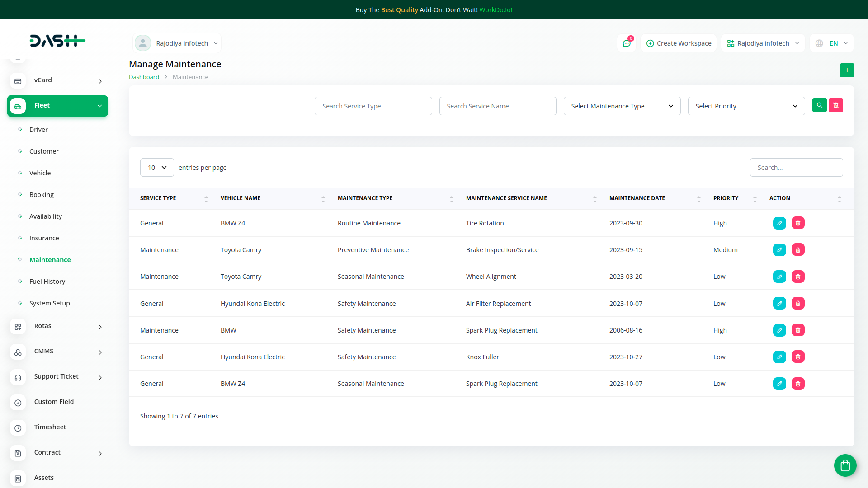Delete the Knox Fuller maintenance entry
The width and height of the screenshot is (868, 488).
coord(798,357)
